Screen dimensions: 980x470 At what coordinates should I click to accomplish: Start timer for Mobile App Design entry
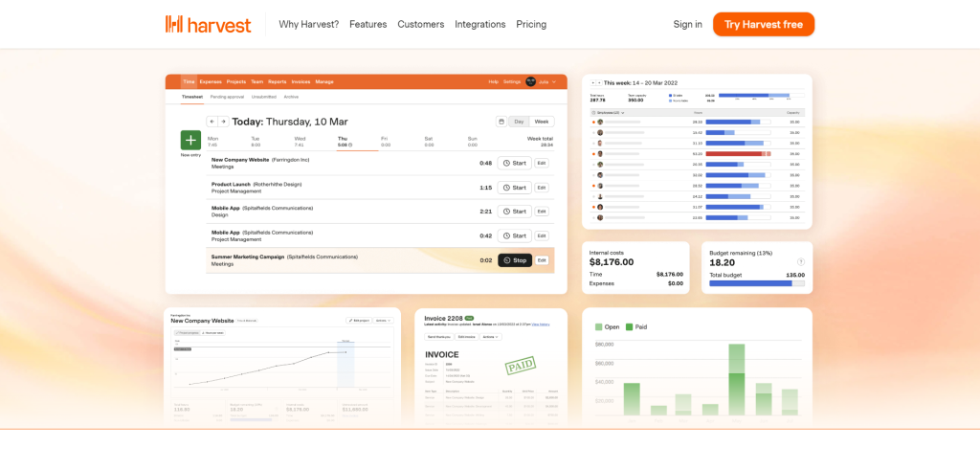[514, 212]
